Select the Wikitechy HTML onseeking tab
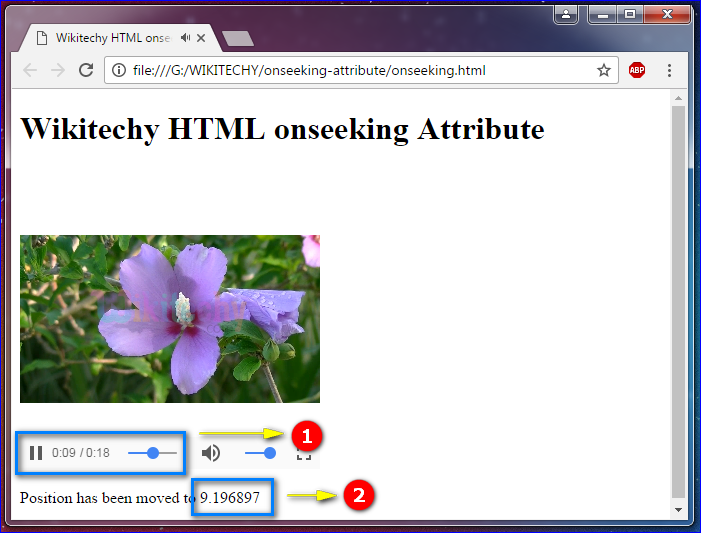Image resolution: width=701 pixels, height=533 pixels. (118, 38)
